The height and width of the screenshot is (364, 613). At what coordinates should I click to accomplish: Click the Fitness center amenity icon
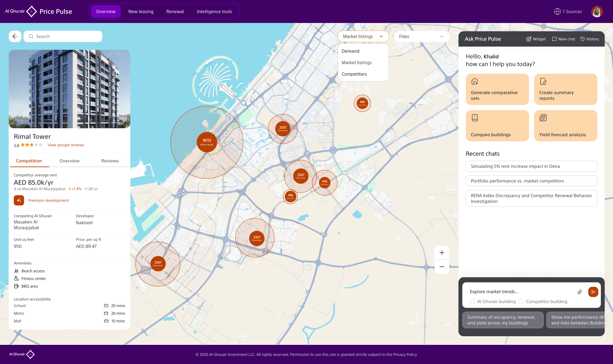[x=17, y=279]
